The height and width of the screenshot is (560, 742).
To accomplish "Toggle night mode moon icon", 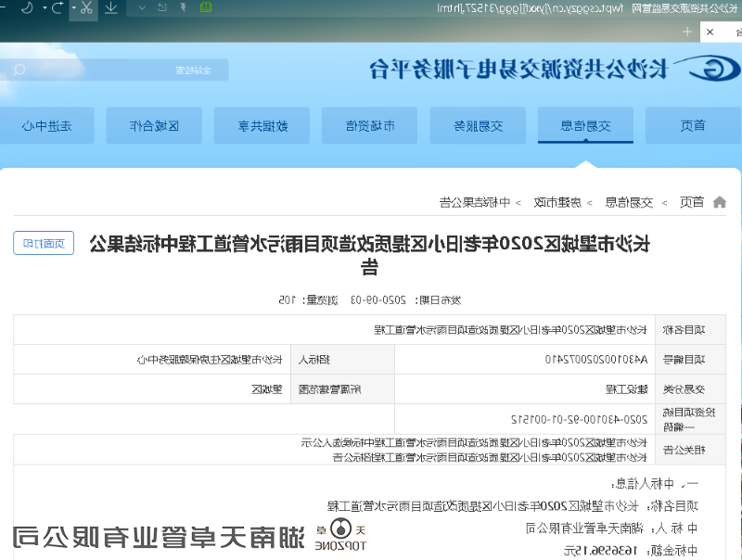I will pyautogui.click(x=28, y=8).
